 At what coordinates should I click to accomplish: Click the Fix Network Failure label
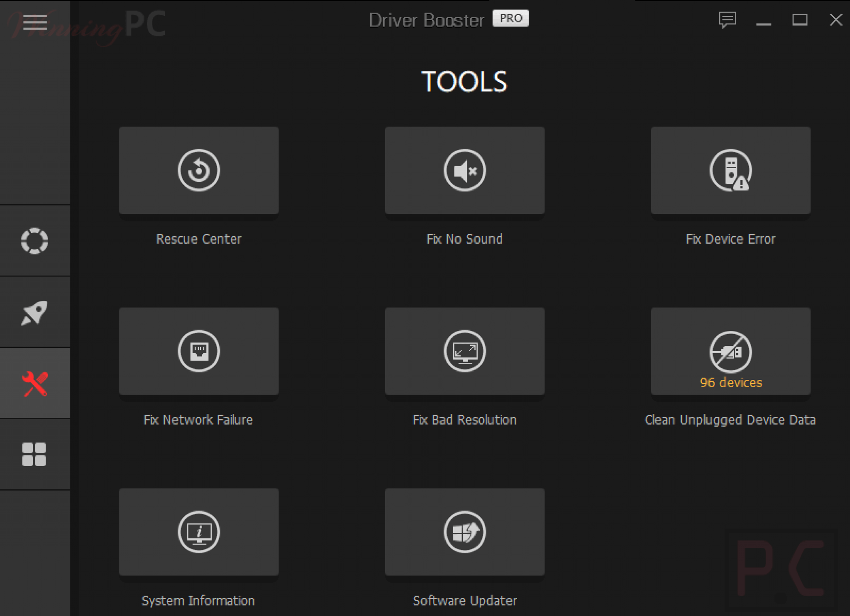click(x=198, y=420)
